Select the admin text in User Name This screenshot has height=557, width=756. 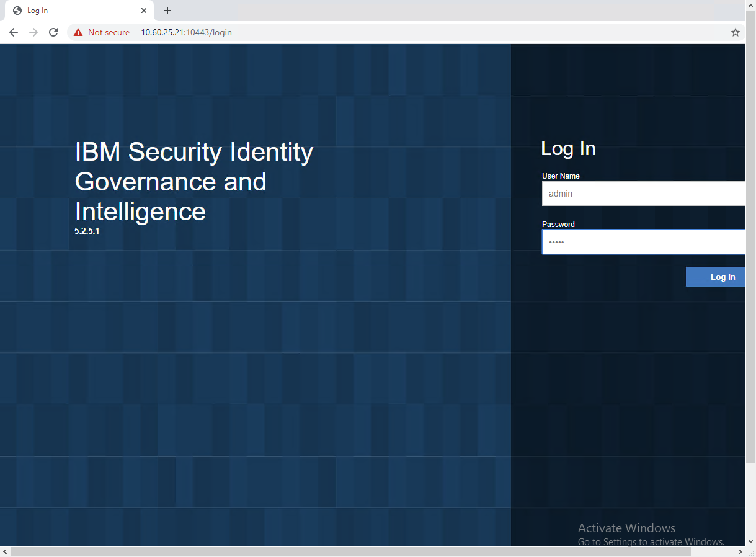pos(560,193)
